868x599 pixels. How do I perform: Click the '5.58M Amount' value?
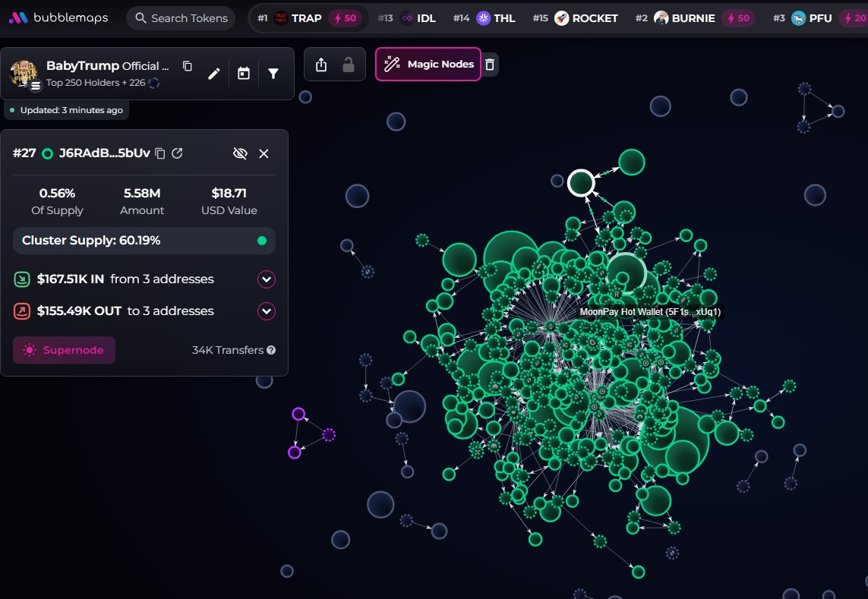pos(142,201)
